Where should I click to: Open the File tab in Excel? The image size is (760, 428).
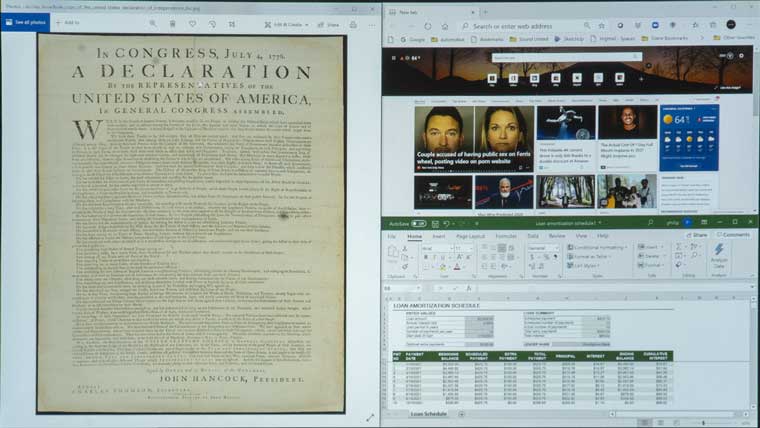pyautogui.click(x=392, y=237)
